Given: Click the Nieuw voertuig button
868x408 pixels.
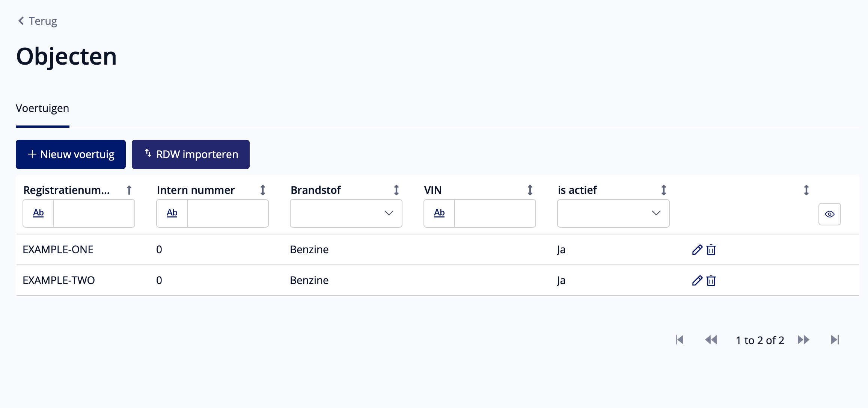Looking at the screenshot, I should tap(71, 154).
